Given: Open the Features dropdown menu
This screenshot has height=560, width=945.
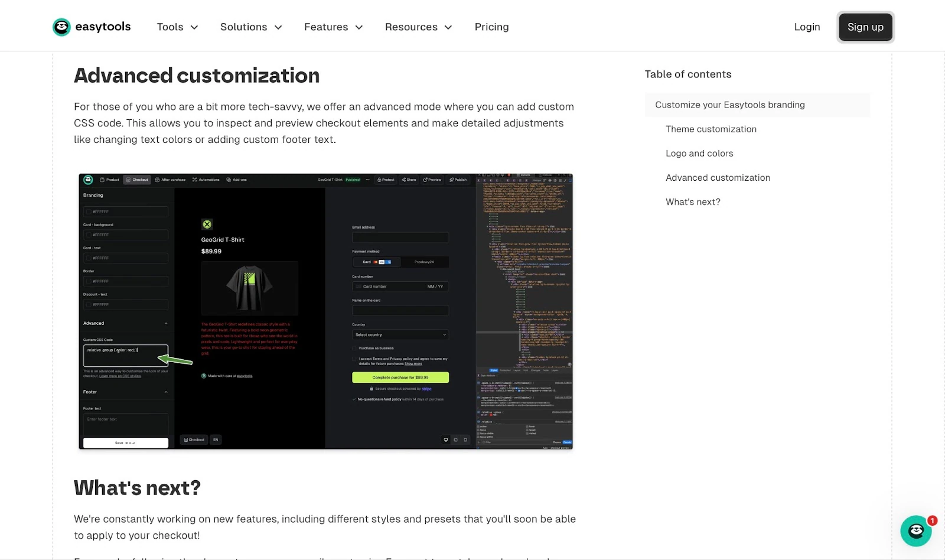Looking at the screenshot, I should click(x=333, y=27).
